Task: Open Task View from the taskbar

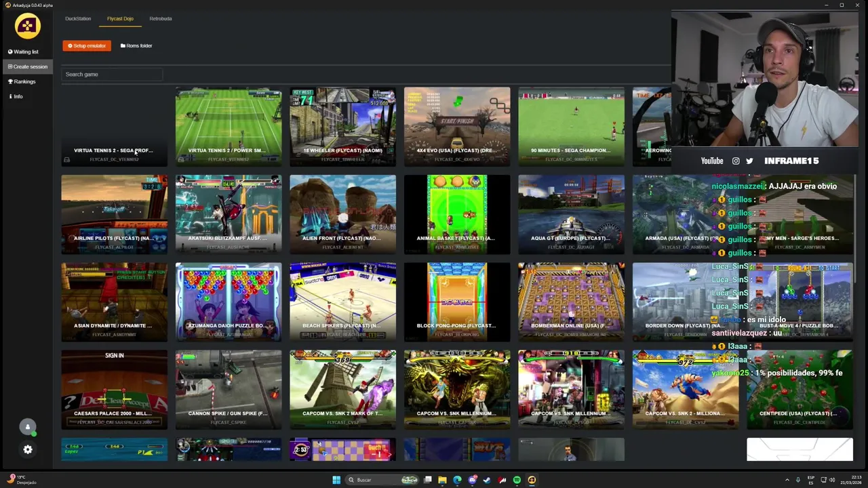Action: (428, 480)
